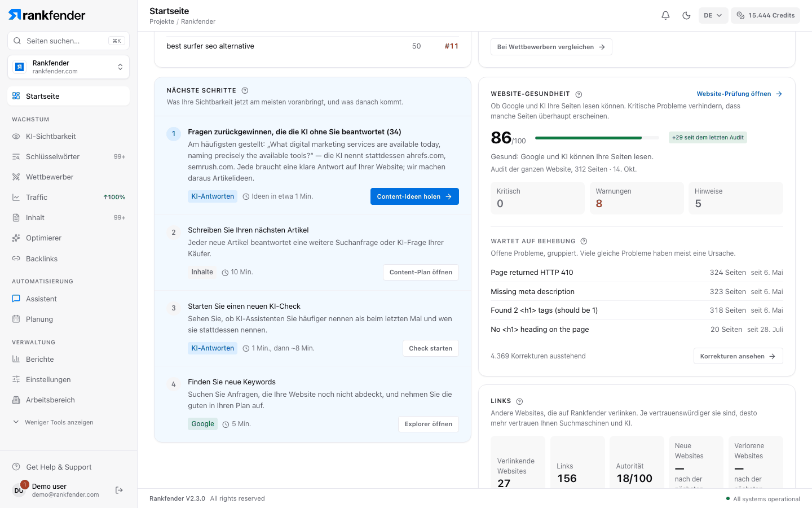The width and height of the screenshot is (812, 508).
Task: Open Startseite in the sidebar
Action: tap(68, 96)
